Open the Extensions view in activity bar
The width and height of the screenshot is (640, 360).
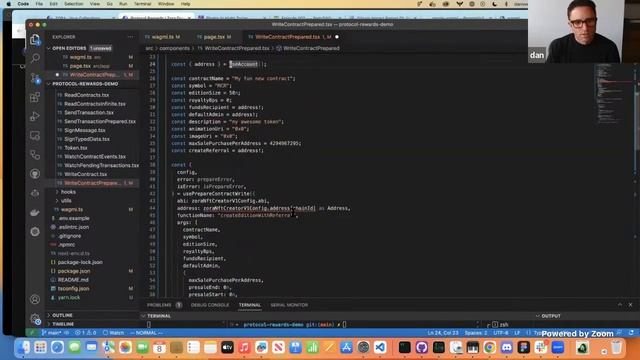[35, 97]
